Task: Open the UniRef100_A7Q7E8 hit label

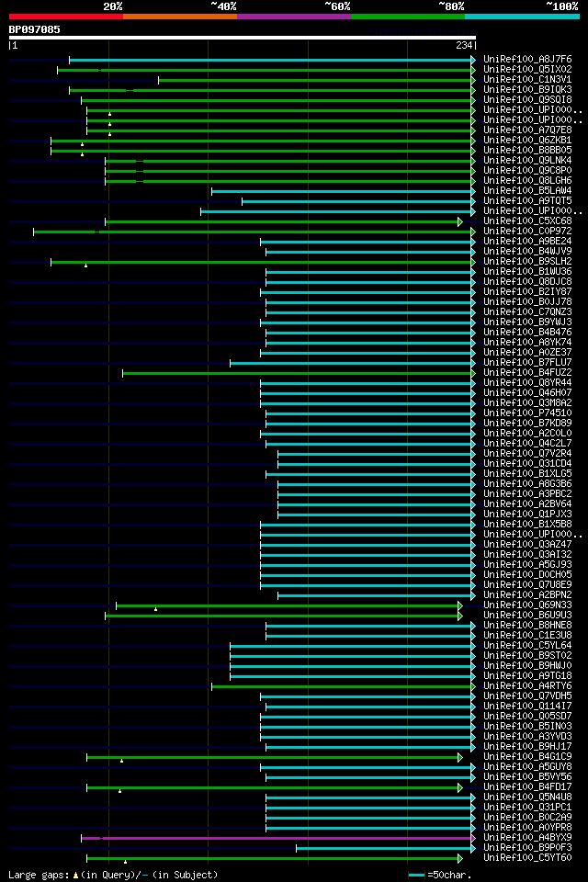Action: pos(527,130)
